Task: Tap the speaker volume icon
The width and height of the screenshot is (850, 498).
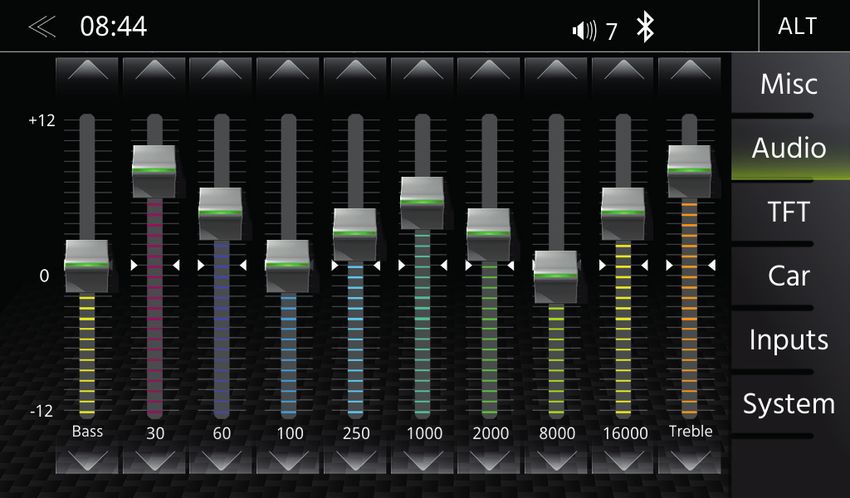Action: click(584, 30)
